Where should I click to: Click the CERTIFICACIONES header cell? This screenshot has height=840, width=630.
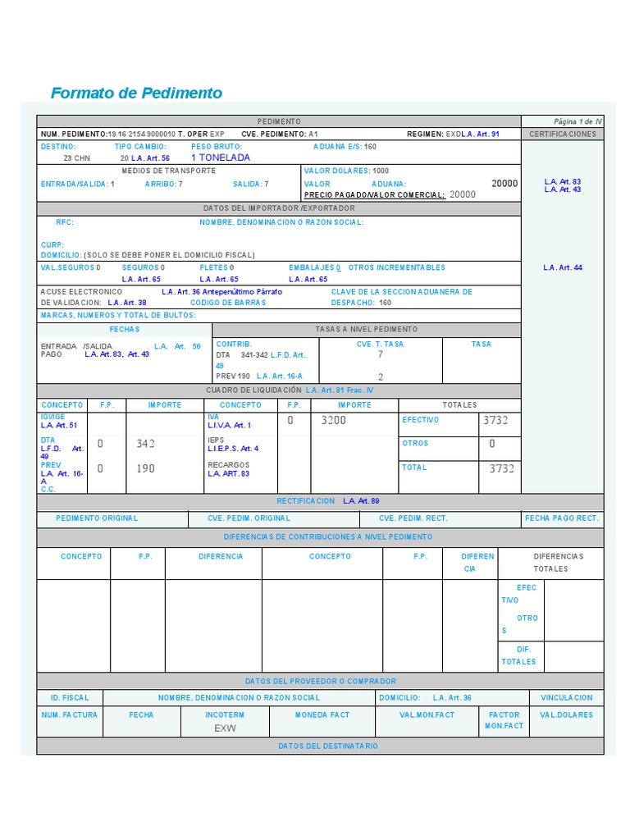tap(563, 134)
